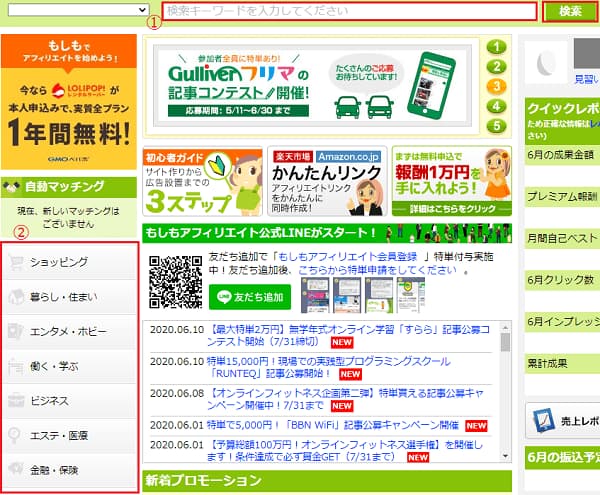Click the 累計成果 label
This screenshot has width=600, height=495.
point(547,363)
